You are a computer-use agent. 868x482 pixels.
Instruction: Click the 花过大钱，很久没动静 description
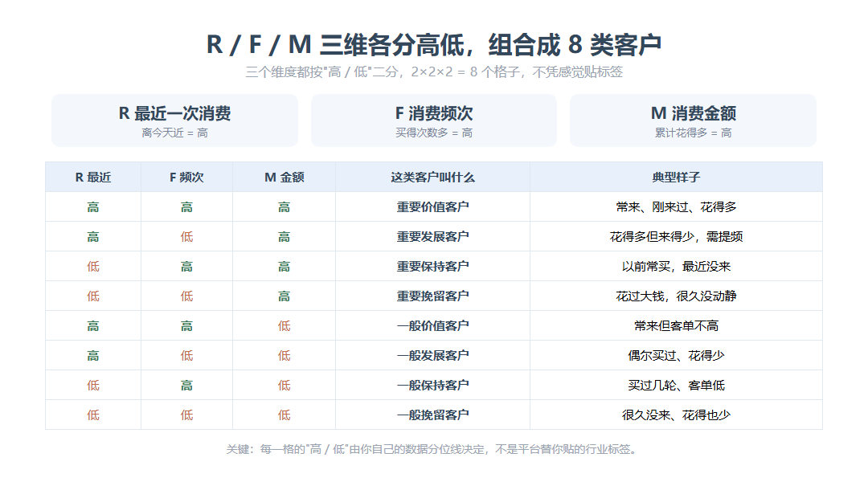(676, 296)
